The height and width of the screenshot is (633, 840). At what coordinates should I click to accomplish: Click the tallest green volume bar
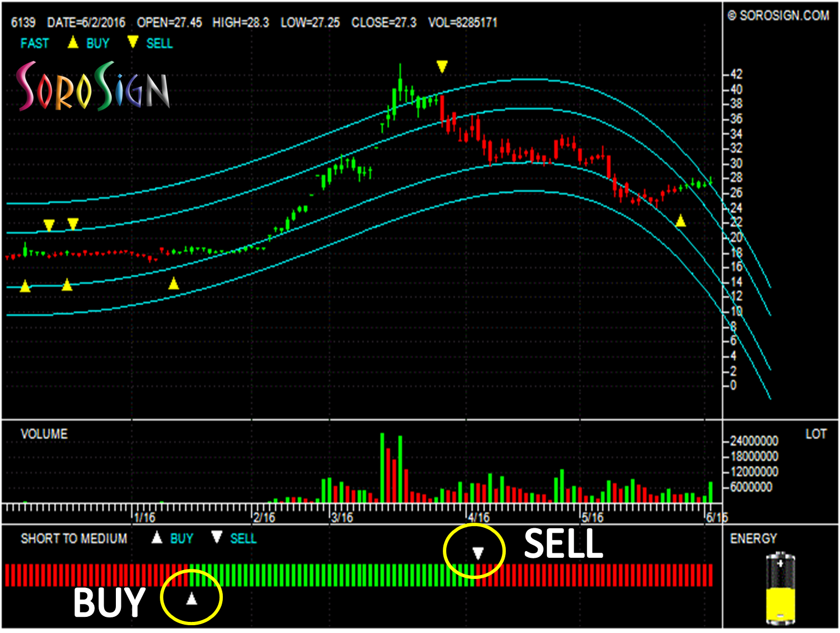pyautogui.click(x=382, y=468)
